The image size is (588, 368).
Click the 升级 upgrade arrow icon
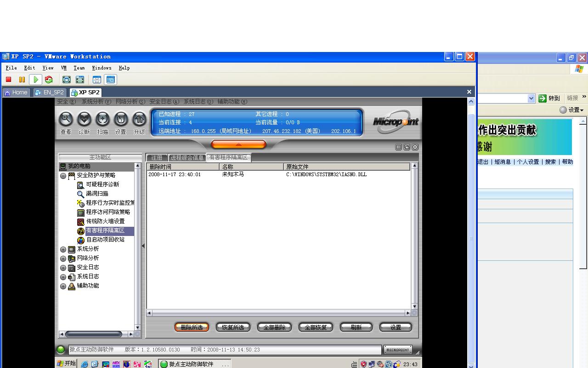139,119
